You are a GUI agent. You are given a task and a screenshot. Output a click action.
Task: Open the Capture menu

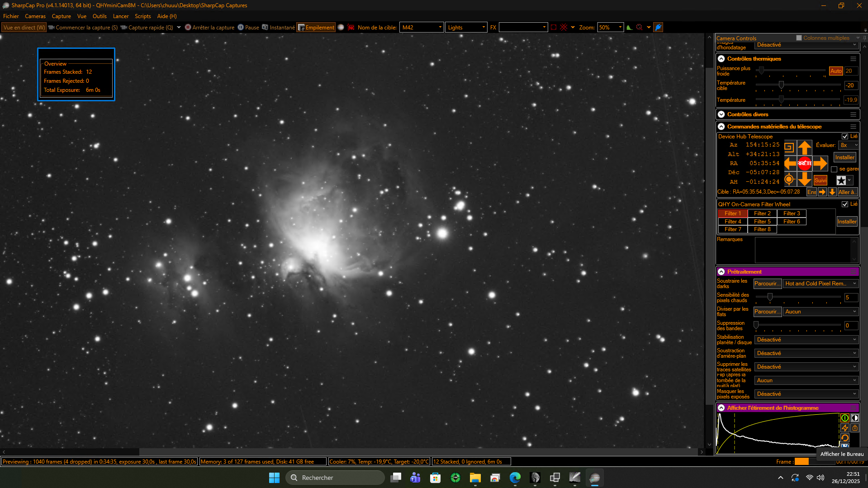click(x=61, y=16)
